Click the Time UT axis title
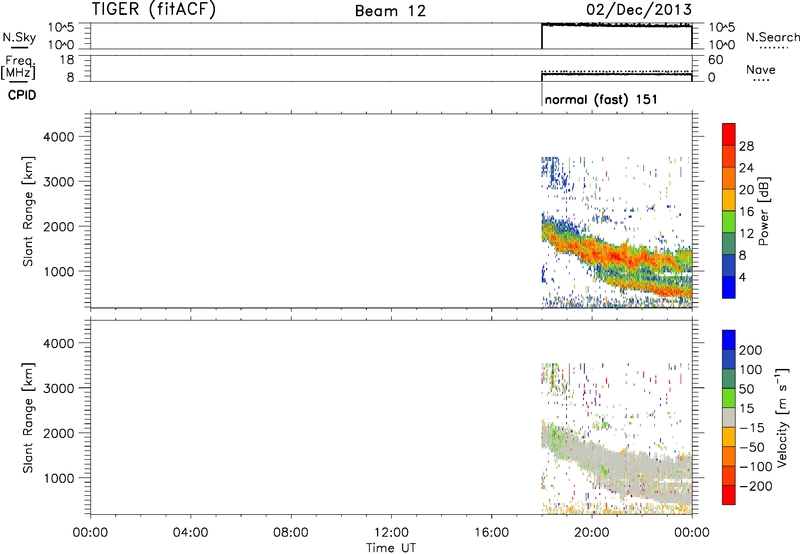800x554 pixels. pos(391,548)
